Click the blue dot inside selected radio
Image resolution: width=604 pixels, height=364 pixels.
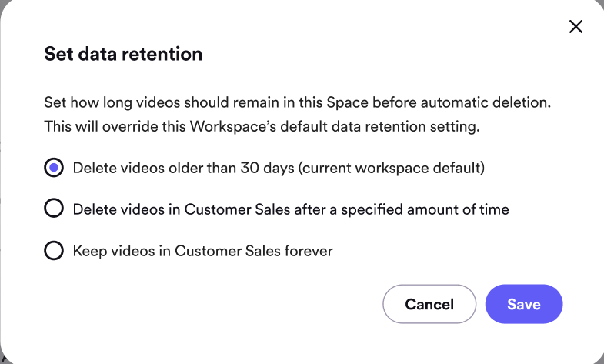tap(54, 168)
